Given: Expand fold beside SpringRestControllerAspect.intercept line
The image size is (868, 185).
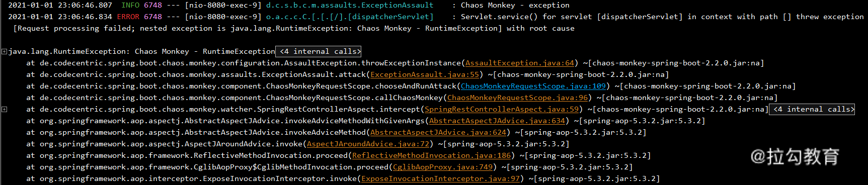Looking at the screenshot, I should (x=4, y=109).
